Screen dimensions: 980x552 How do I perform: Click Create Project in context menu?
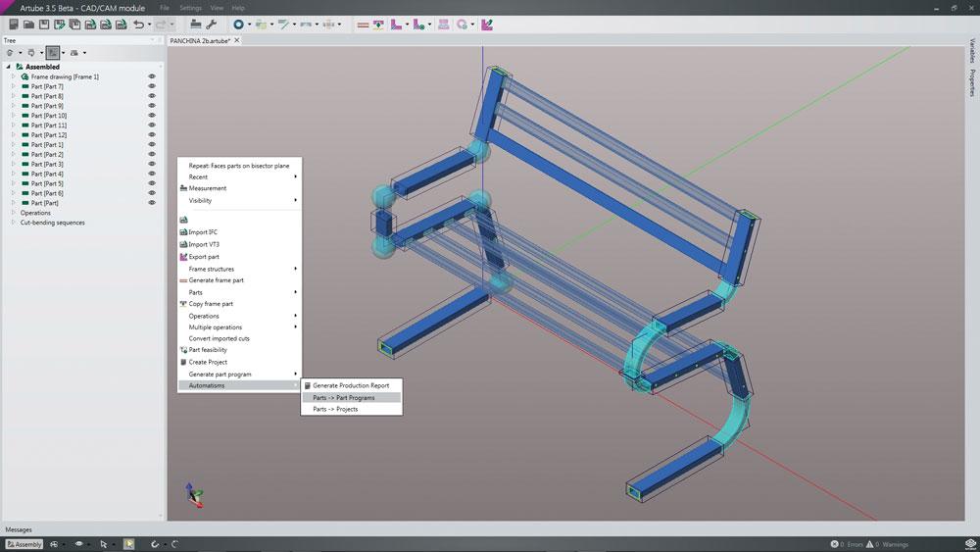[x=239, y=362]
